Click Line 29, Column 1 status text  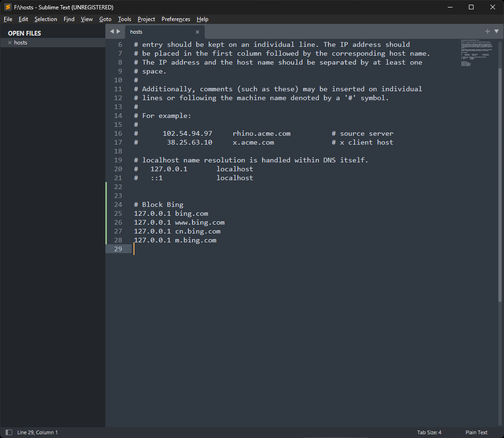click(x=37, y=432)
